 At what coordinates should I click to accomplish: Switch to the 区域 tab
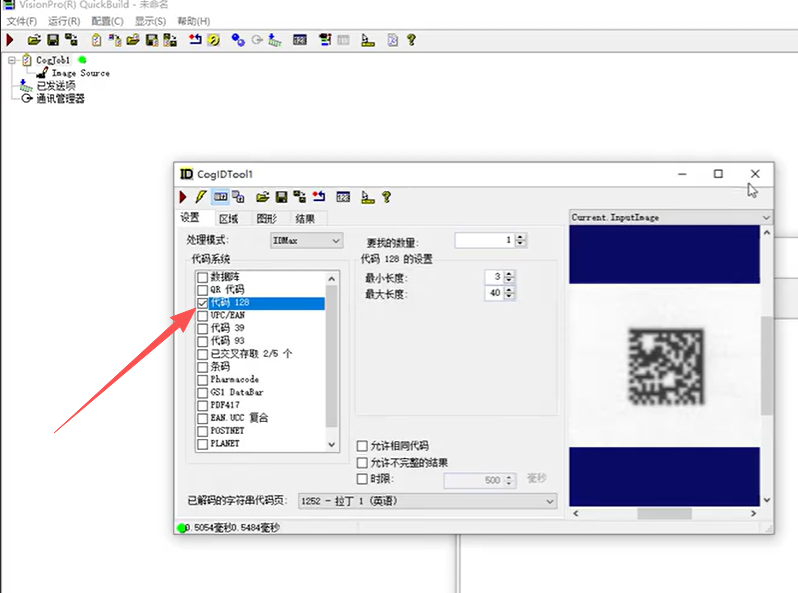tap(229, 219)
